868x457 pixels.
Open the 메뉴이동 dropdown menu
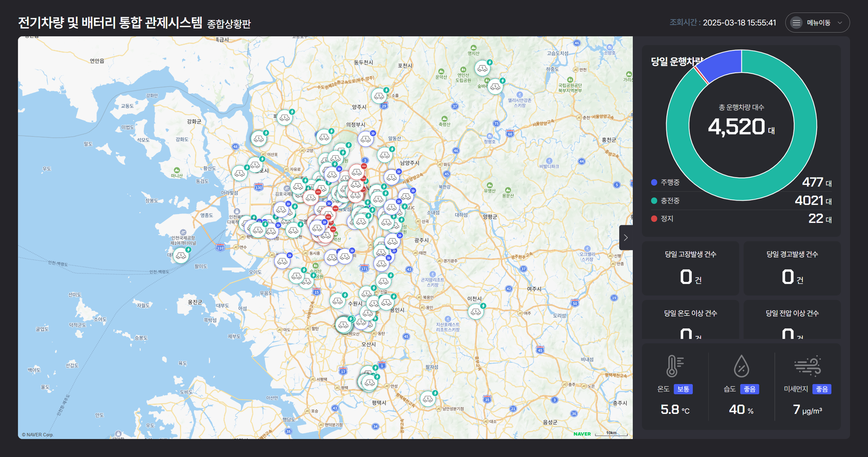click(817, 23)
